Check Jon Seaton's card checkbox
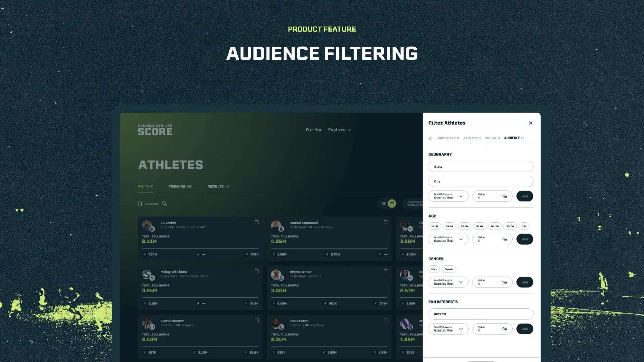Screen dimensions: 644x362 (385, 320)
